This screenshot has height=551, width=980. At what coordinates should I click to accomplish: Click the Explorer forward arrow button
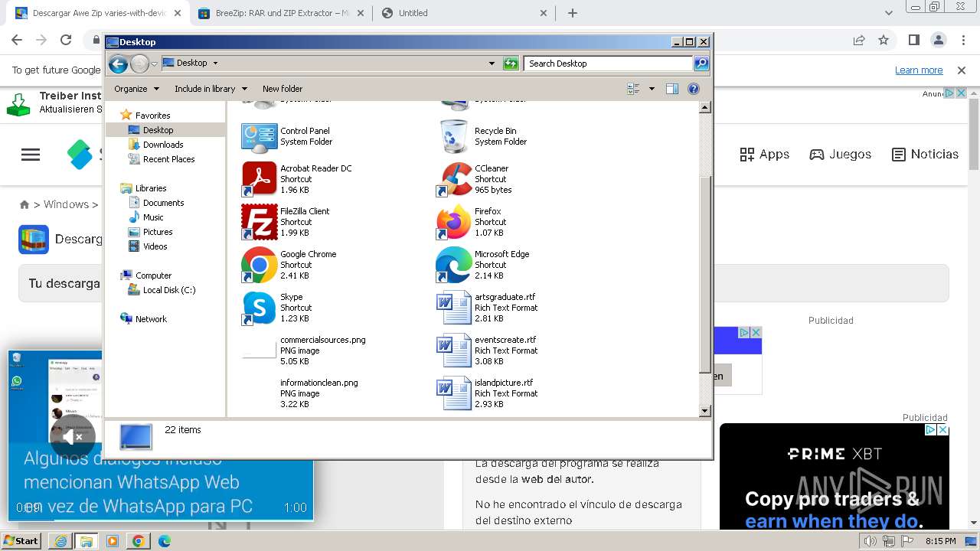coord(139,64)
